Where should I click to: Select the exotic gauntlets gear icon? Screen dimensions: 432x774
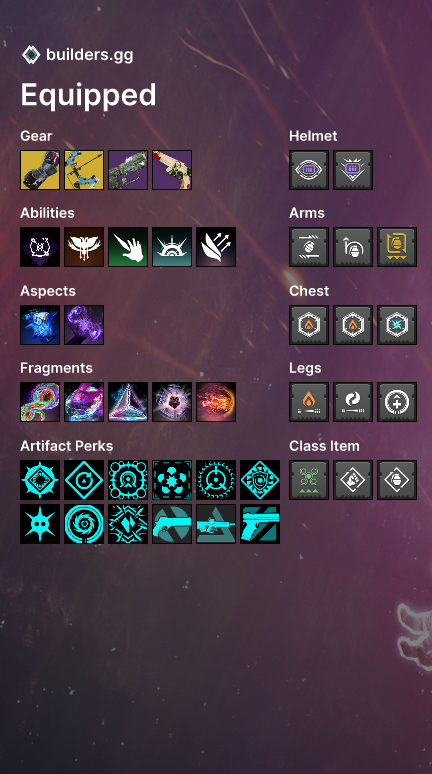click(40, 170)
